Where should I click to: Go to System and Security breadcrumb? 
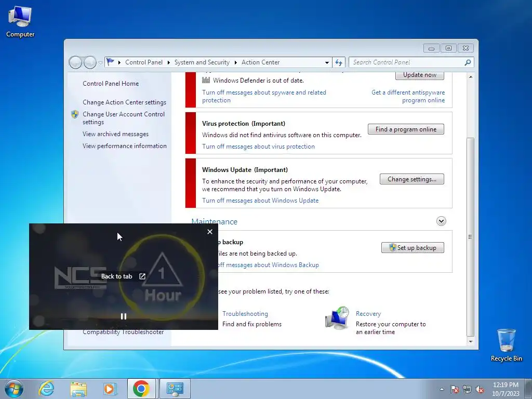tap(202, 62)
